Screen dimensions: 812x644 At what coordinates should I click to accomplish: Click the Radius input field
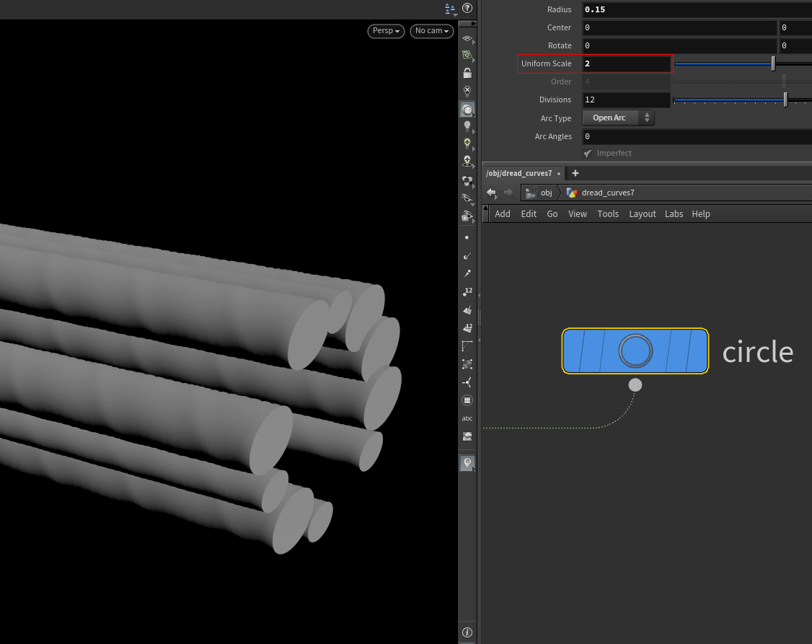pyautogui.click(x=697, y=9)
